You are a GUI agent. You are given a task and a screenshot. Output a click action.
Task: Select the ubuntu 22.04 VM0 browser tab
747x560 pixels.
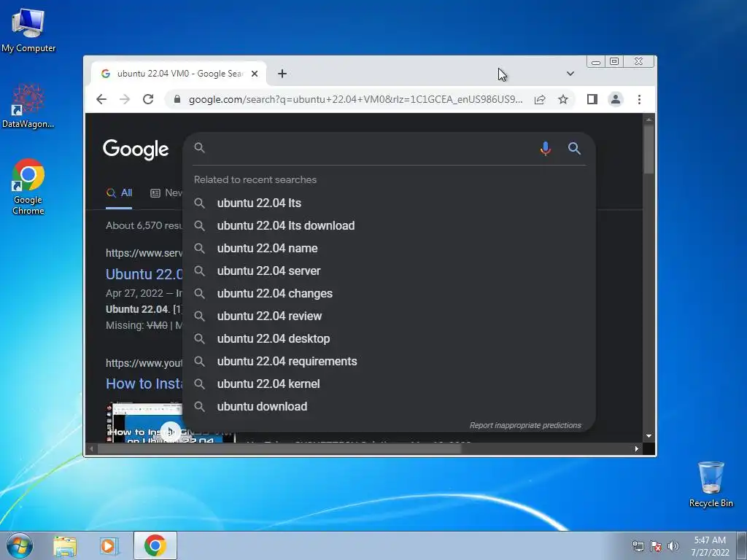(179, 74)
